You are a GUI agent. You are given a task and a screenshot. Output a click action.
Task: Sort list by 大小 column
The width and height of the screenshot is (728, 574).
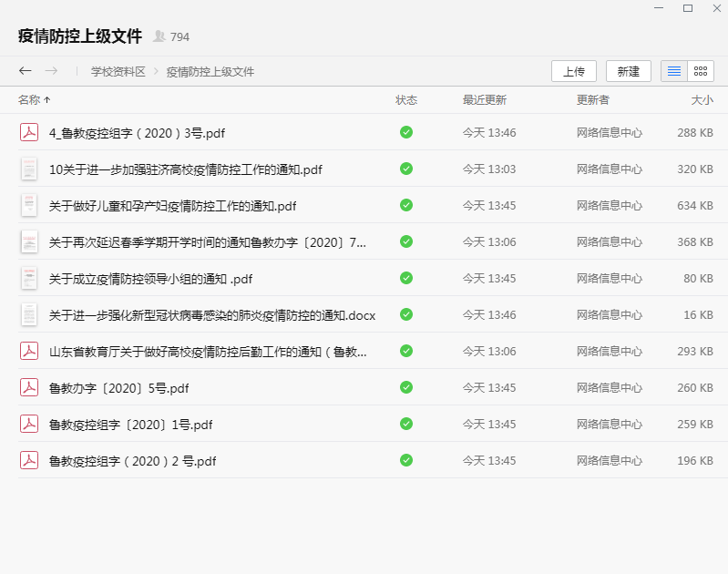click(x=702, y=99)
